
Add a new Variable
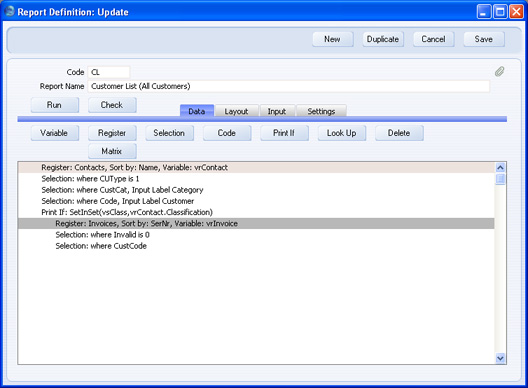(55, 133)
